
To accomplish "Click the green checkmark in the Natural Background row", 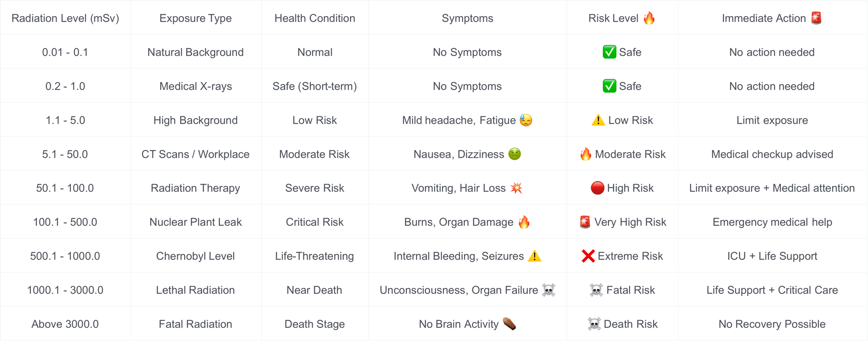I will pos(609,52).
